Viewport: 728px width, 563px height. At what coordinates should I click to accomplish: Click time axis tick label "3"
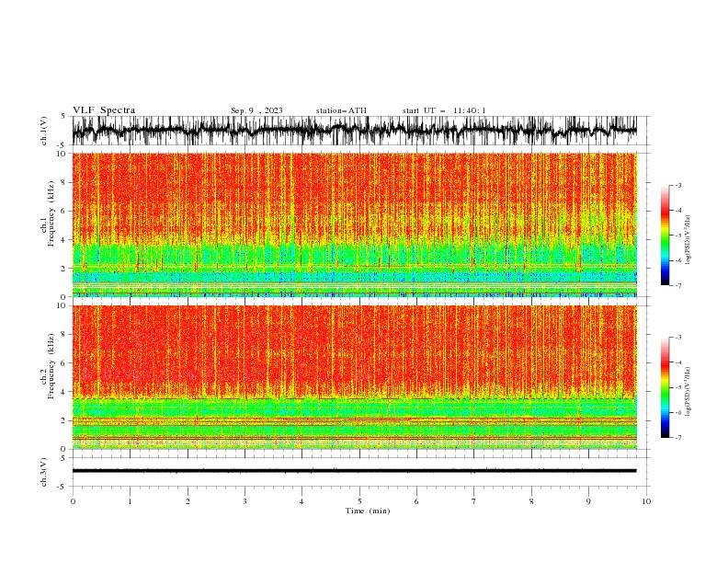pos(245,501)
